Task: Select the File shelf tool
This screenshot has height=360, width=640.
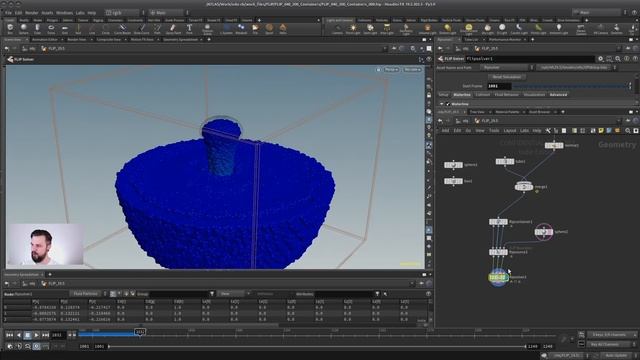Action: (255, 29)
